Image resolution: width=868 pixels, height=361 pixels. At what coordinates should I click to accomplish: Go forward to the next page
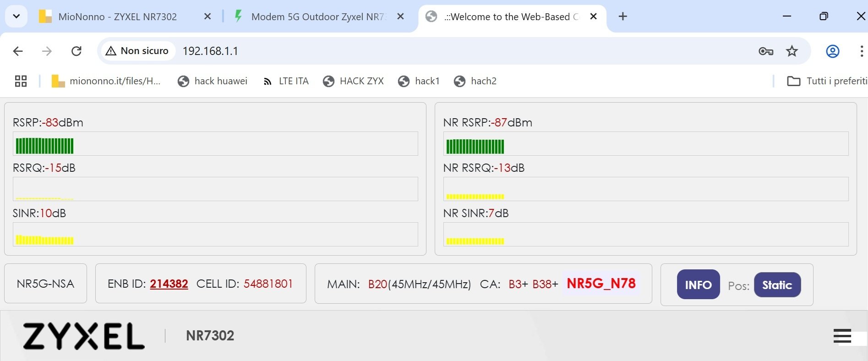(x=47, y=51)
